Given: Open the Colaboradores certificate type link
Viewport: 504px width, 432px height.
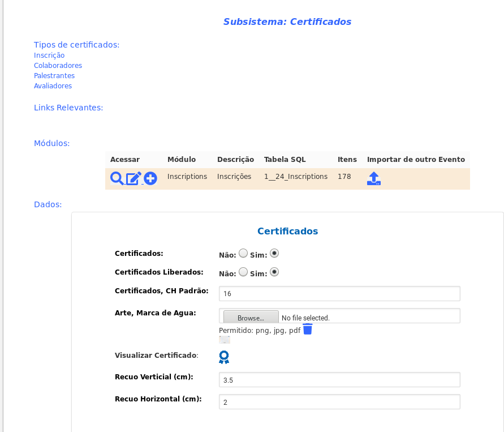Looking at the screenshot, I should 58,66.
